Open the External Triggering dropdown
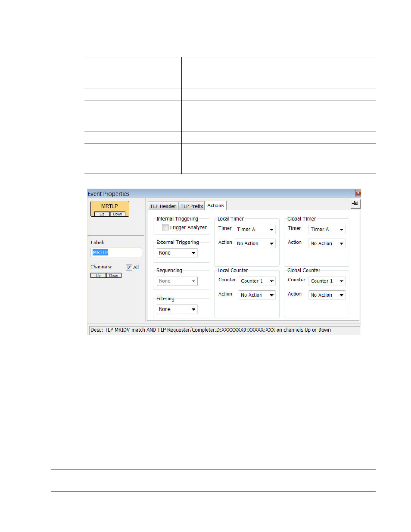This screenshot has height=532, width=411. [x=177, y=253]
